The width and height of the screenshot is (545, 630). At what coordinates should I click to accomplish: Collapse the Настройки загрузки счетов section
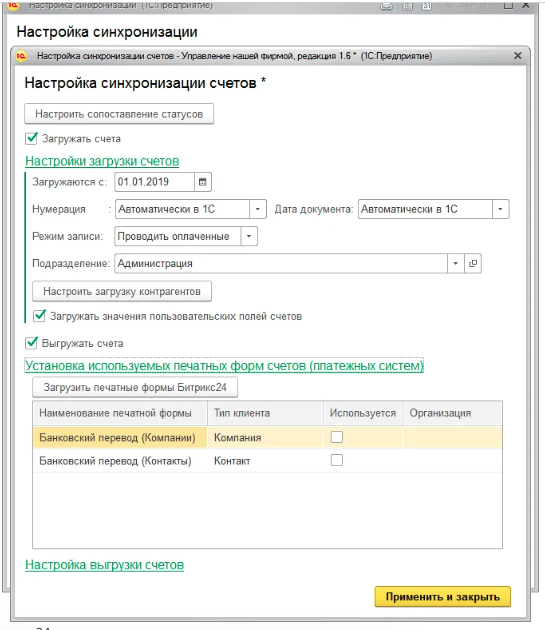click(102, 161)
